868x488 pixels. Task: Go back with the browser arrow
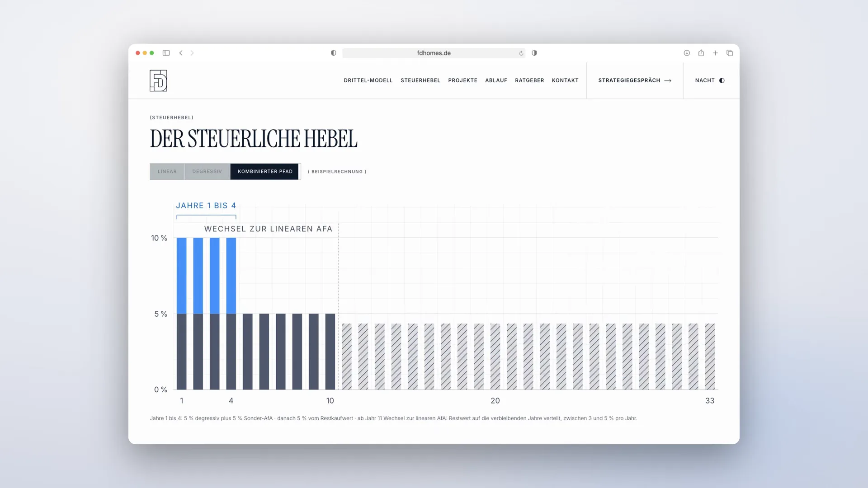coord(181,53)
